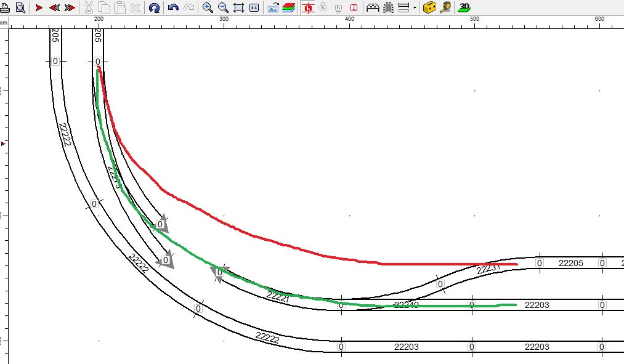
Task: Click the 1:1 scale icon
Action: (254, 7)
